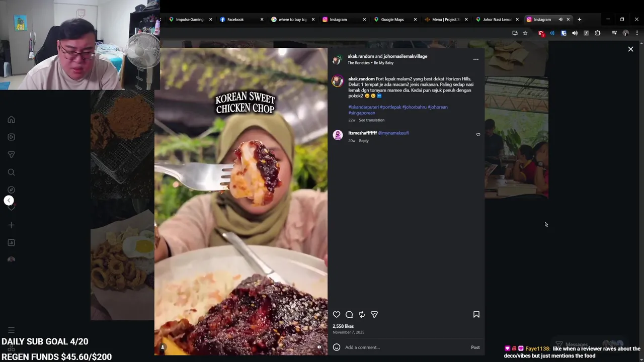Screen dimensions: 644x362
Task: Open the restaurant diners thumbnail on right
Action: 516,138
